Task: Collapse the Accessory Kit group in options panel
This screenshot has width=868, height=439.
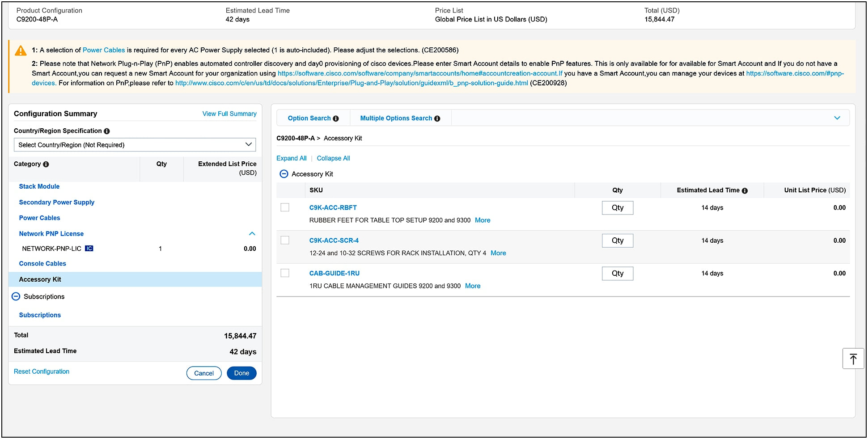Action: click(x=284, y=174)
